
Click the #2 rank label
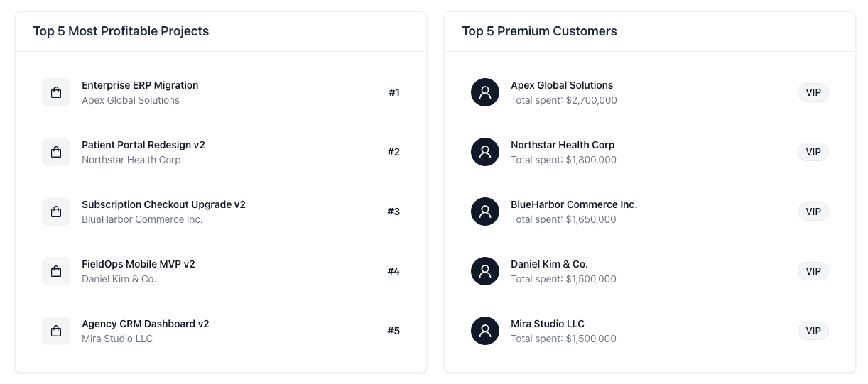tap(394, 152)
